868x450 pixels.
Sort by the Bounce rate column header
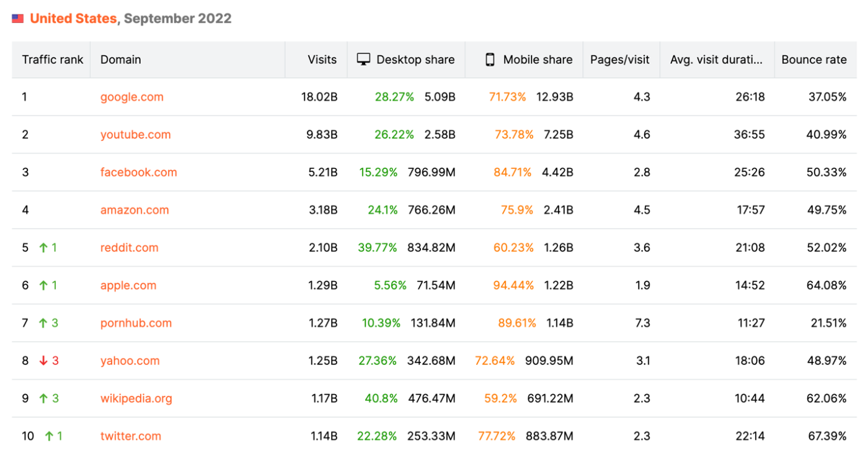pos(813,60)
